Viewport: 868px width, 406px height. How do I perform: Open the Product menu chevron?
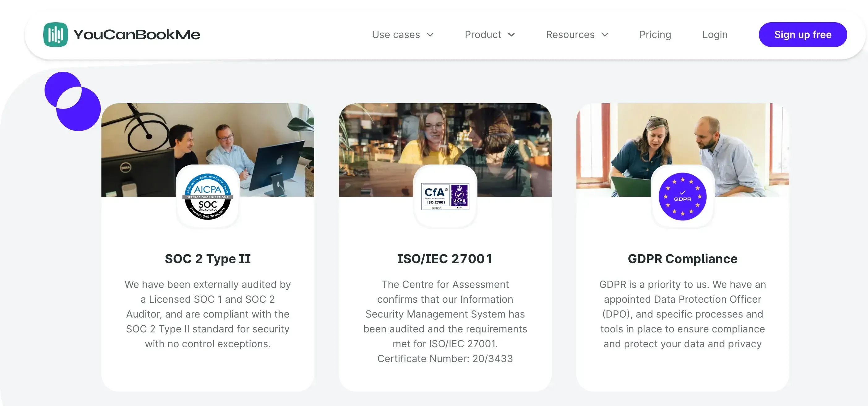coord(511,34)
